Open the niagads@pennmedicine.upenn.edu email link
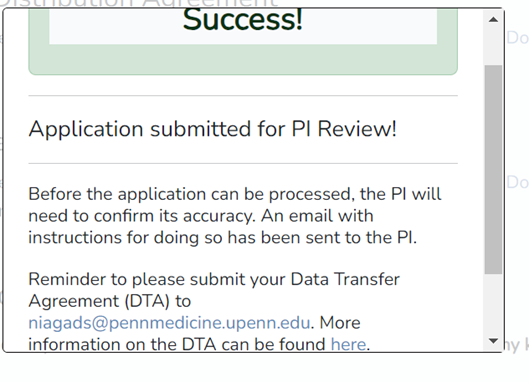 click(169, 323)
